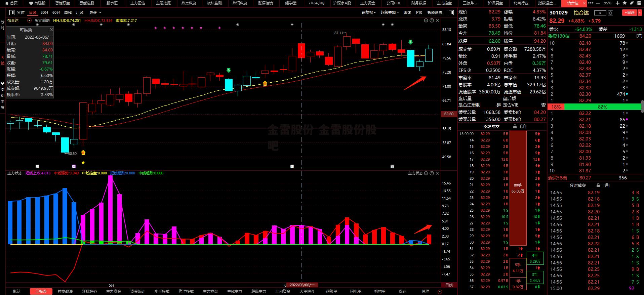Select the 默认 indicator tab
The image size is (644, 295).
click(17, 291)
